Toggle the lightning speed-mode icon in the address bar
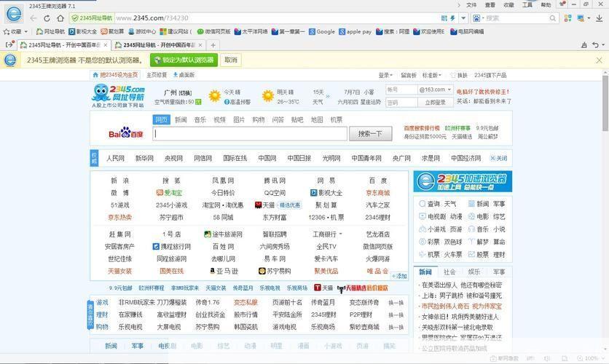Viewport: 609px width, 364px height. coord(452,18)
